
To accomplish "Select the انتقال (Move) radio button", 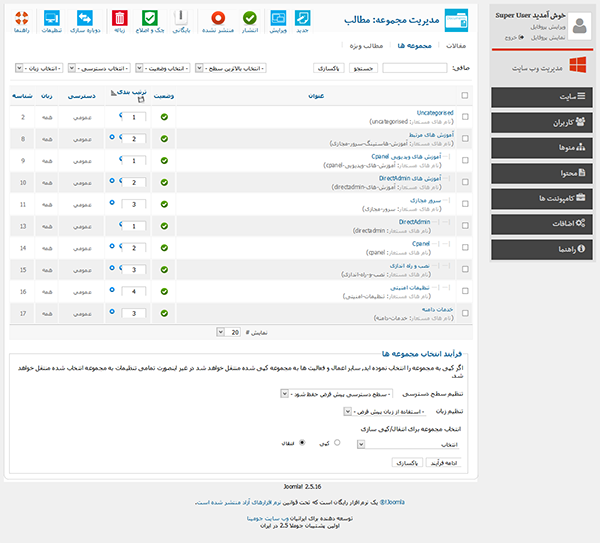I will pos(302,442).
